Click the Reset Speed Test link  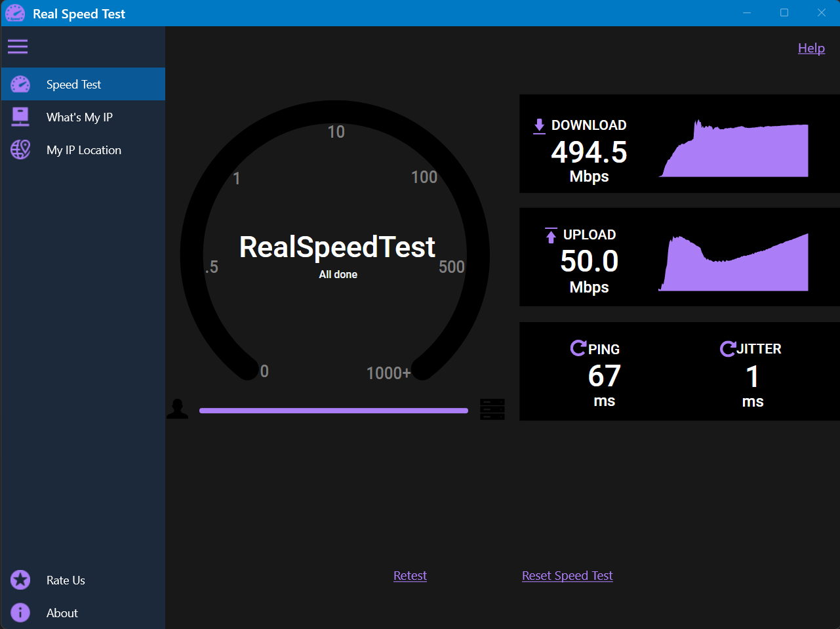[x=567, y=575]
